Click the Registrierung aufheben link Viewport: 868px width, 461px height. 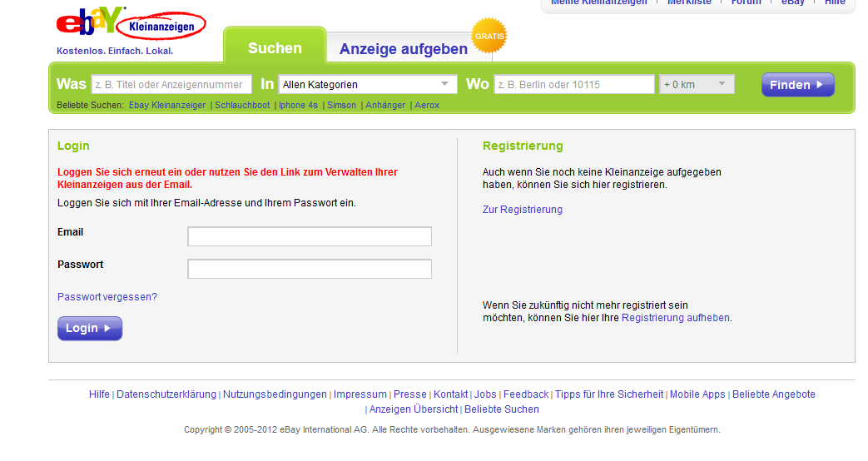676,318
